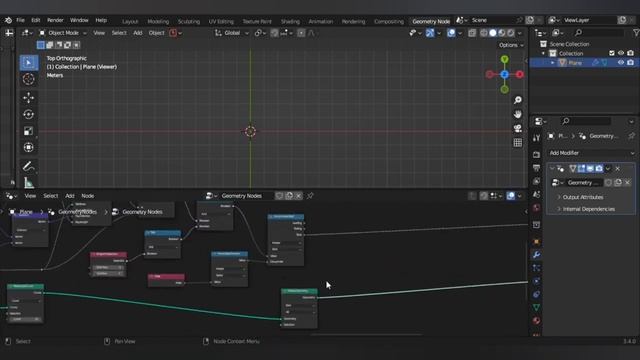Select the Measure tool
The width and height of the screenshot is (640, 360).
click(x=29, y=182)
